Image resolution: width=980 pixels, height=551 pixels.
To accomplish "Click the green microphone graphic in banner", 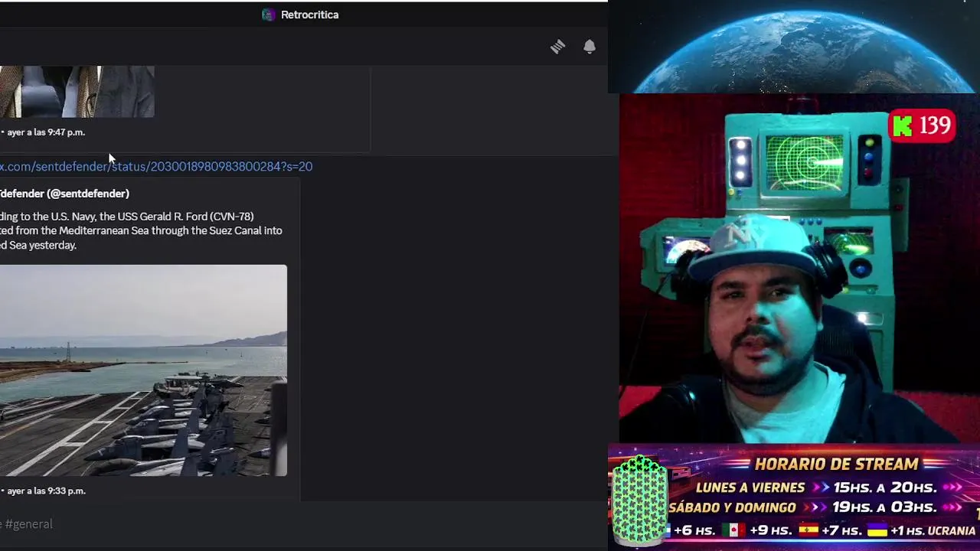I will pyautogui.click(x=639, y=500).
